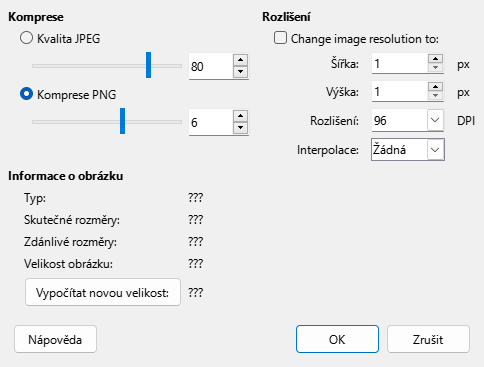This screenshot has width=484, height=367.
Task: Click the Vypočítat novou velikost button
Action: (x=103, y=292)
